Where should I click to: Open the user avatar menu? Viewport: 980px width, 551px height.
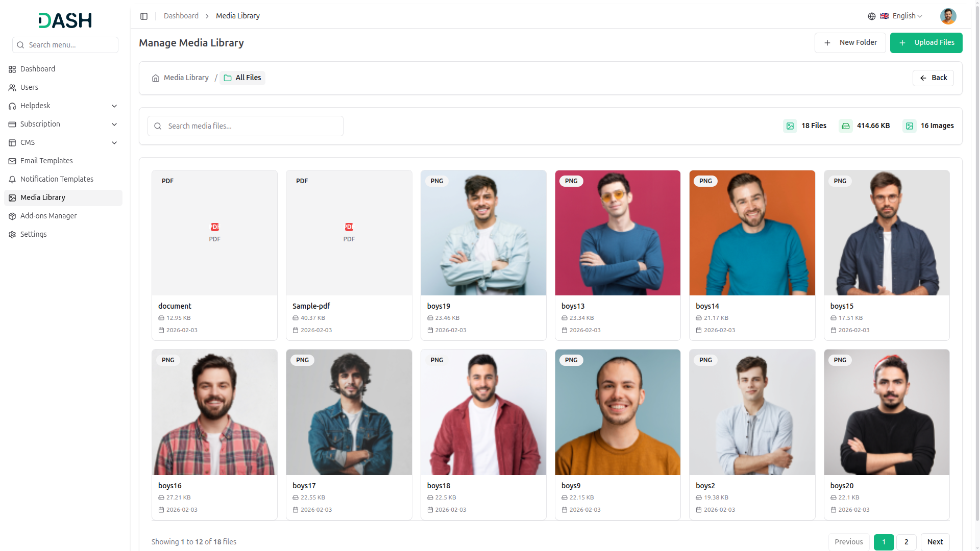[948, 16]
